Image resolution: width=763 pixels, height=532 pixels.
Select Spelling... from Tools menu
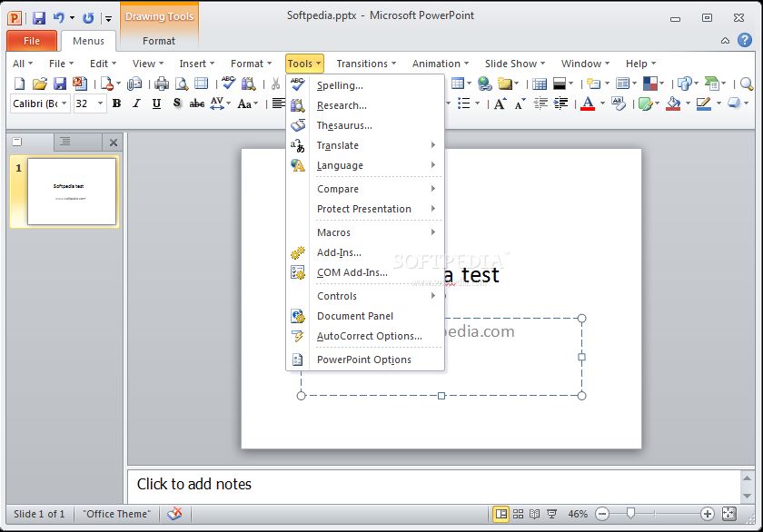[365, 85]
